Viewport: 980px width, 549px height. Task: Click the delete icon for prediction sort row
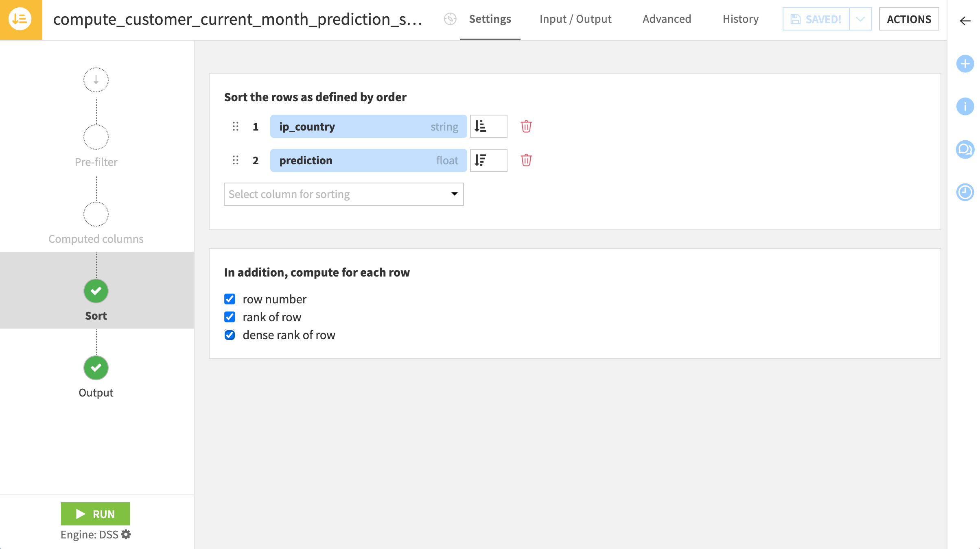click(x=526, y=159)
